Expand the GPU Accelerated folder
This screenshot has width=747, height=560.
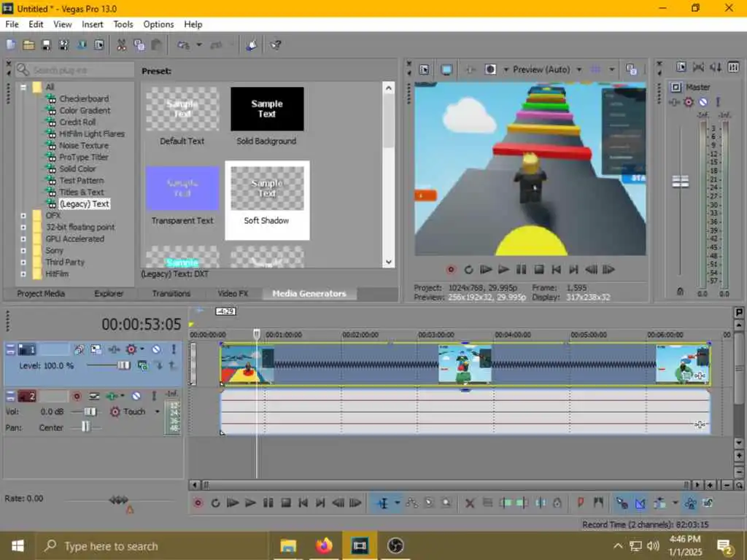[x=23, y=239]
